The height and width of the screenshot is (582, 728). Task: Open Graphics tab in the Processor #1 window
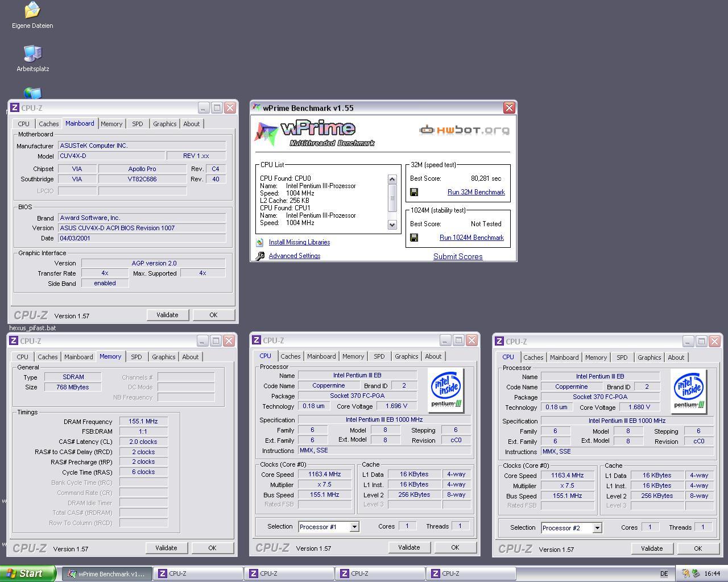click(407, 356)
